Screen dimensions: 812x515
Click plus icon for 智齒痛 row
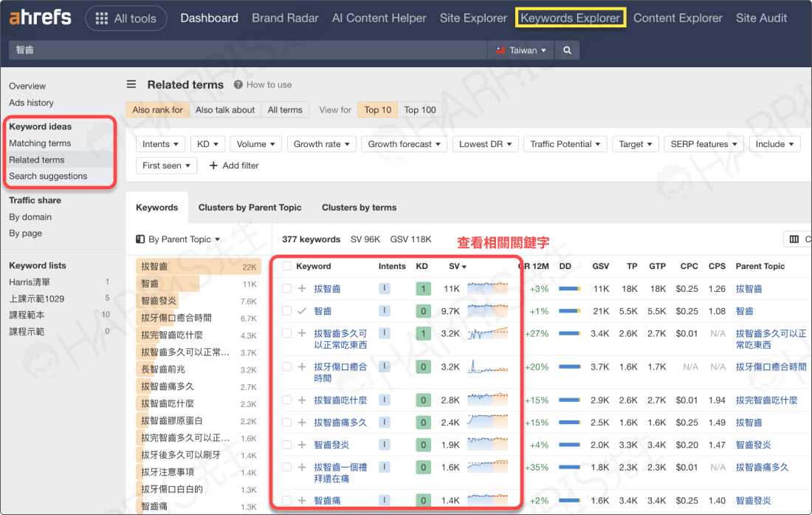[302, 500]
